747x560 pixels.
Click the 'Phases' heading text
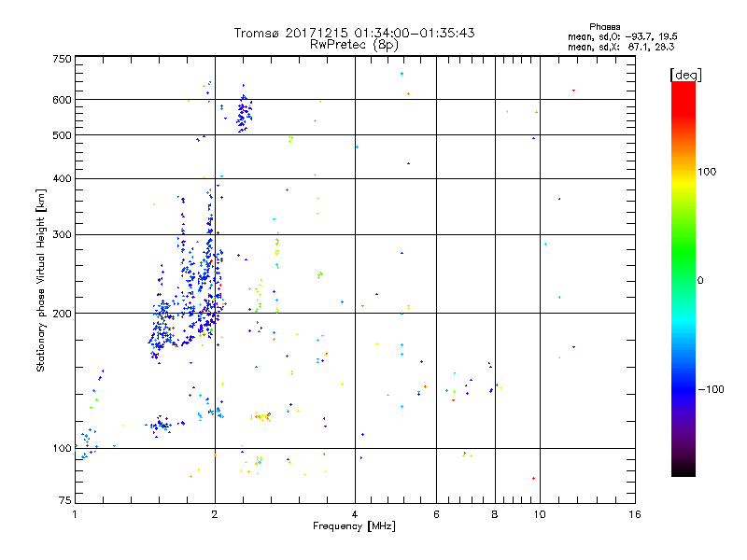click(x=604, y=27)
